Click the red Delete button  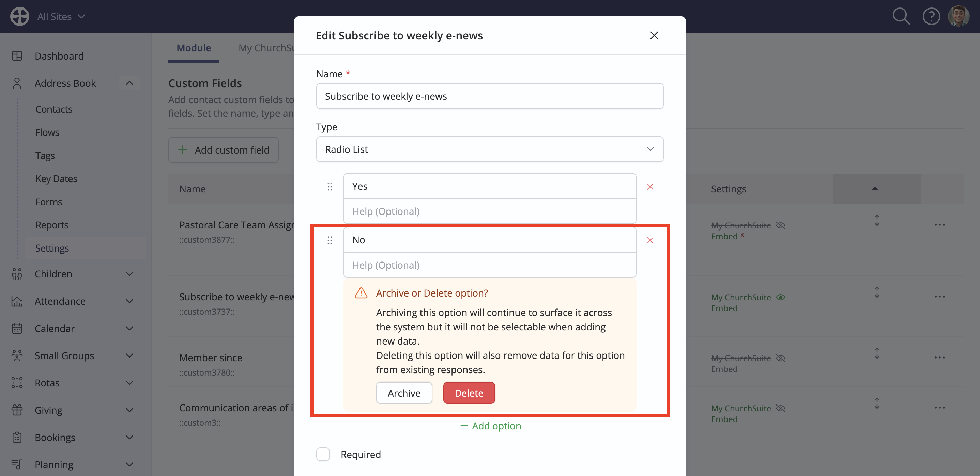click(x=469, y=393)
